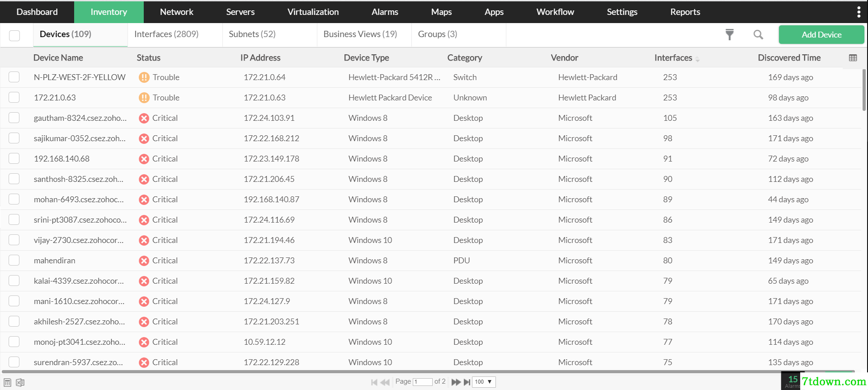Open the Alarms menu
This screenshot has height=390, width=868.
pos(385,12)
